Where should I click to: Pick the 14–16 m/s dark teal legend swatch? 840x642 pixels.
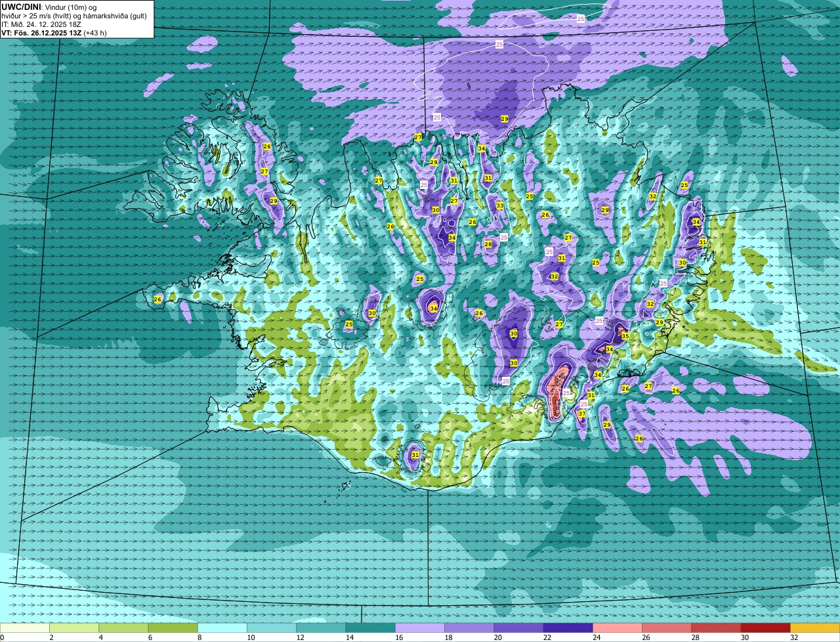tap(370, 628)
